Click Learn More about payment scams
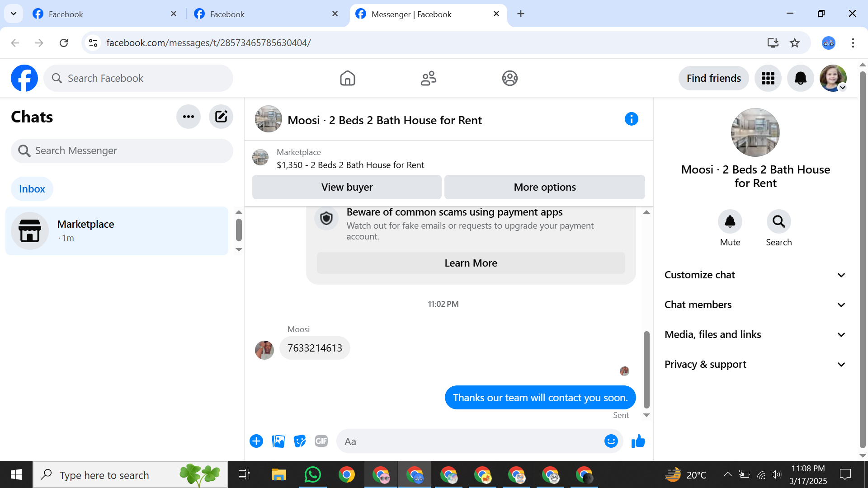This screenshot has height=488, width=868. click(471, 263)
